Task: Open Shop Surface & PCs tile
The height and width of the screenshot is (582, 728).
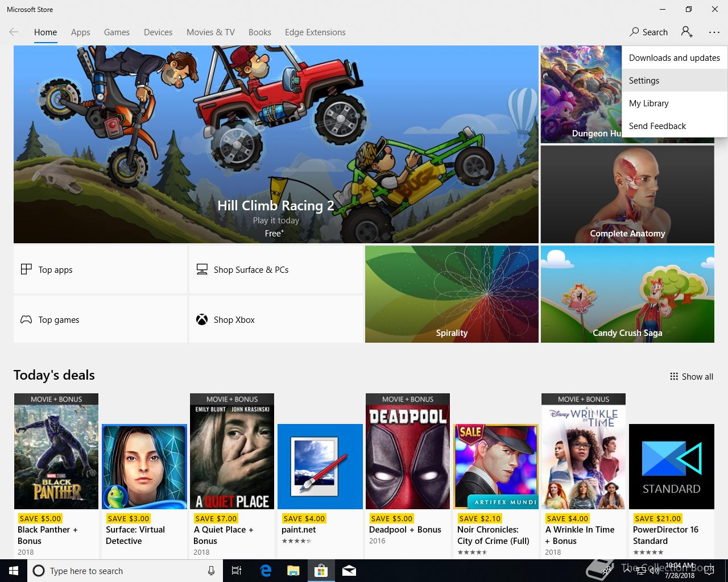Action: (x=276, y=269)
